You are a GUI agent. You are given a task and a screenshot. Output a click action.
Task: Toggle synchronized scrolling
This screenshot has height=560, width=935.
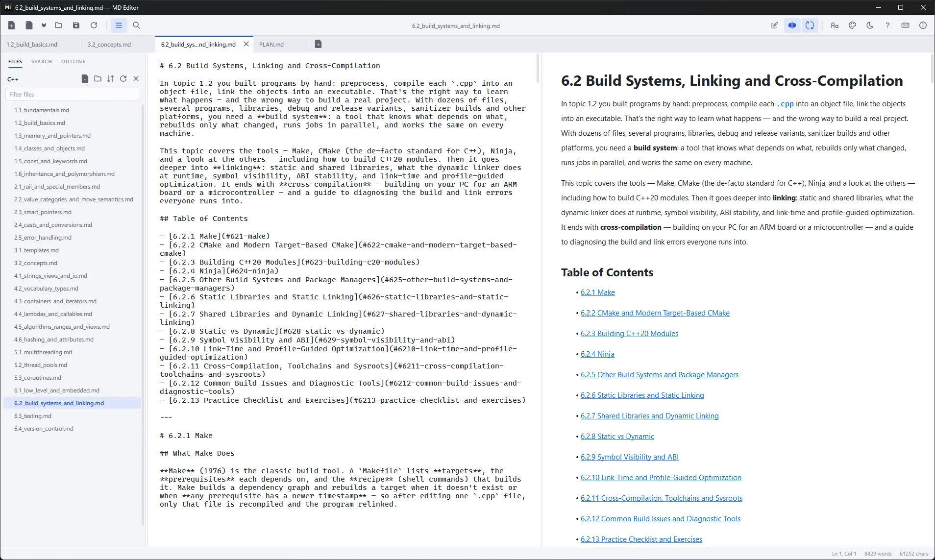point(810,25)
